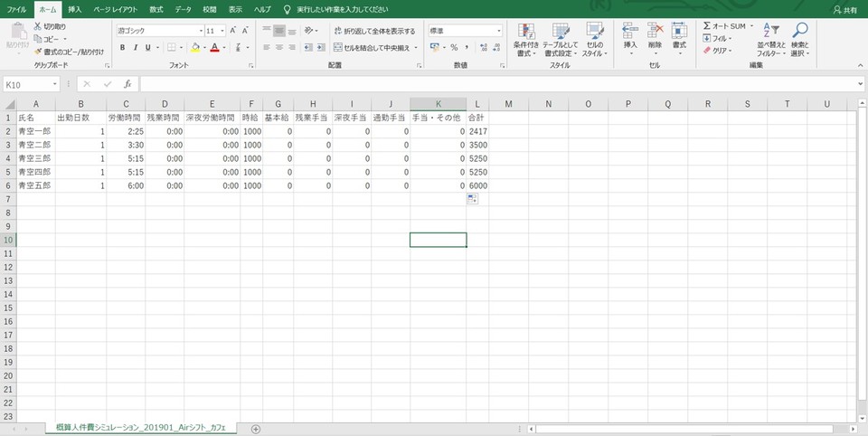The width and height of the screenshot is (868, 436).
Task: Open the font size dropdown
Action: pyautogui.click(x=222, y=31)
